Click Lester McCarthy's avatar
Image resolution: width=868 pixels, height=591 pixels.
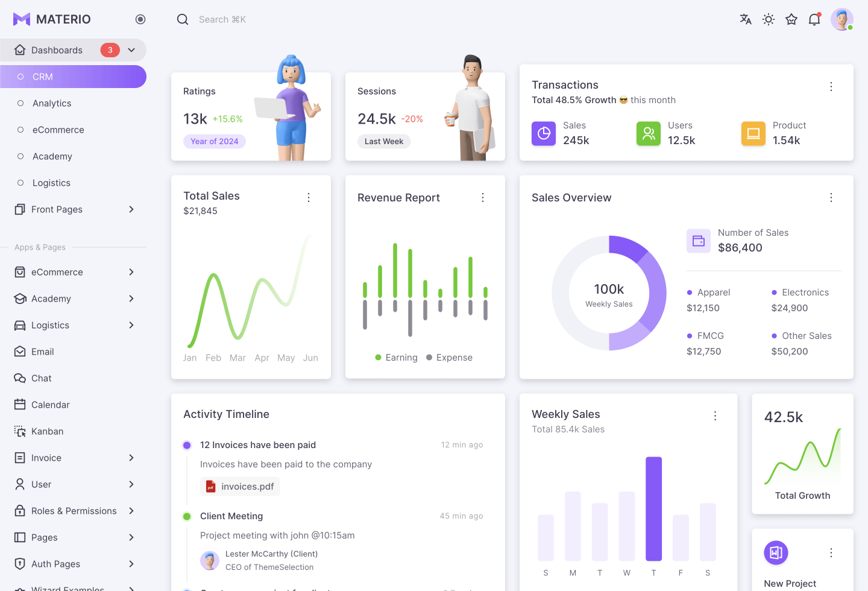click(210, 560)
